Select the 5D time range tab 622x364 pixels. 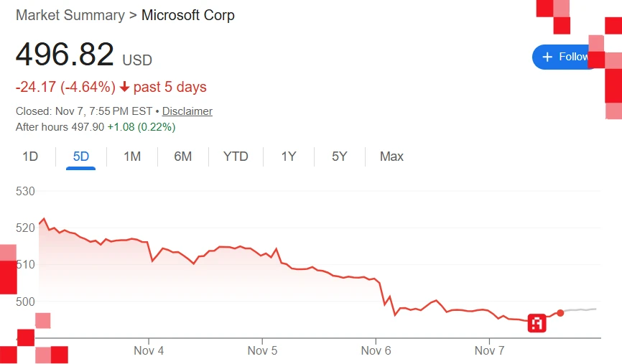click(x=81, y=157)
